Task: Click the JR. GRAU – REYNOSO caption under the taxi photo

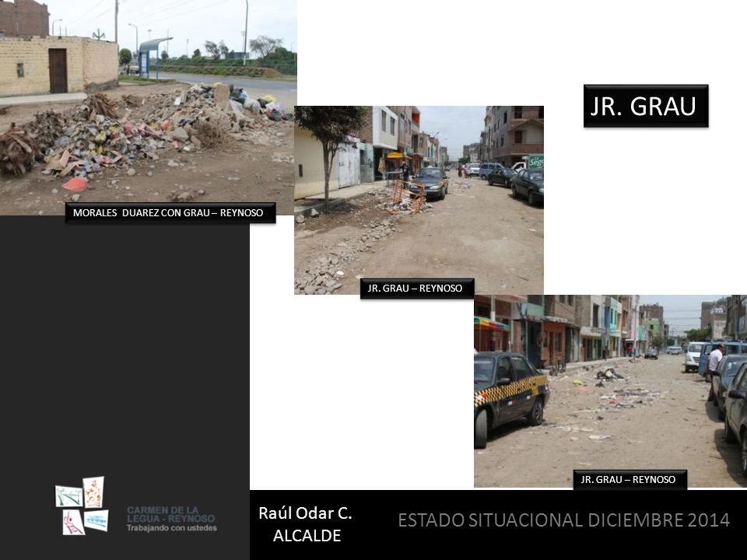Action: pos(630,480)
